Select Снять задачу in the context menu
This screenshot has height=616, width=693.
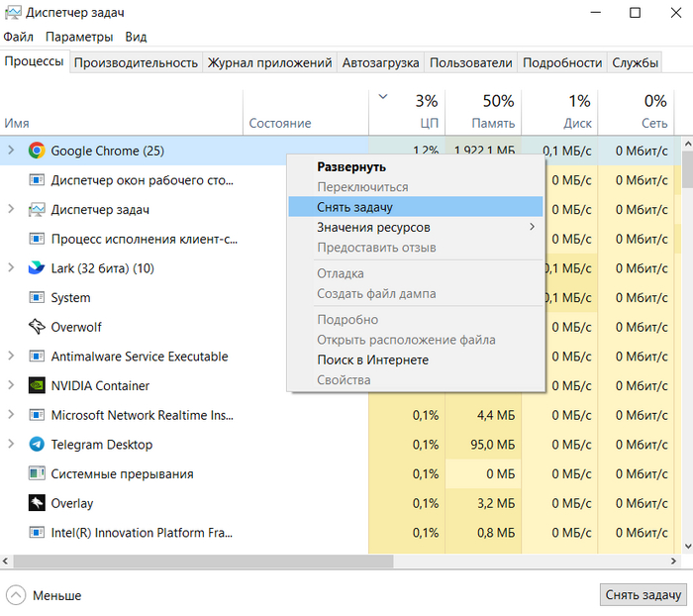point(354,207)
